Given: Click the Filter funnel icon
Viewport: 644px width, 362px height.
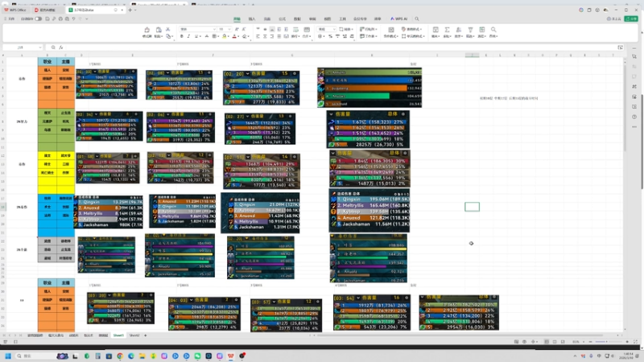Looking at the screenshot, I should (x=470, y=31).
